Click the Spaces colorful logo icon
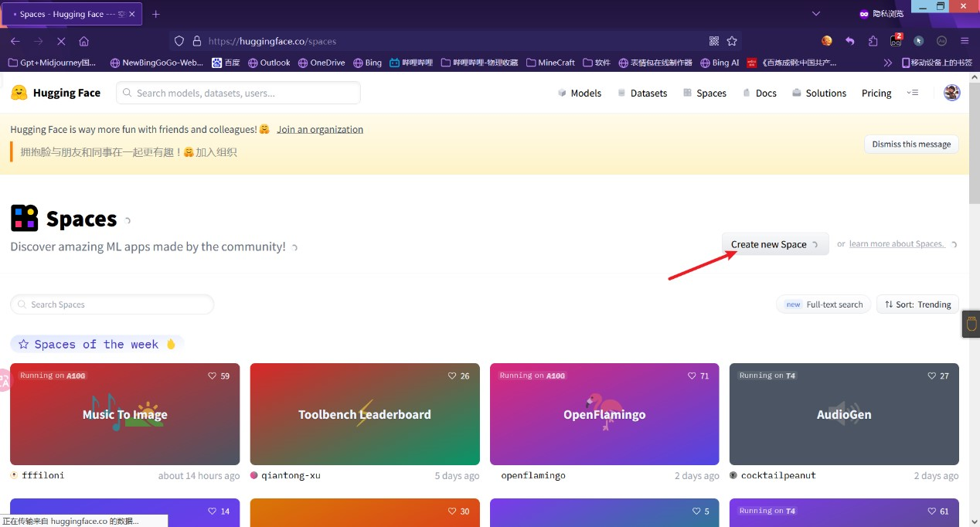 24,219
